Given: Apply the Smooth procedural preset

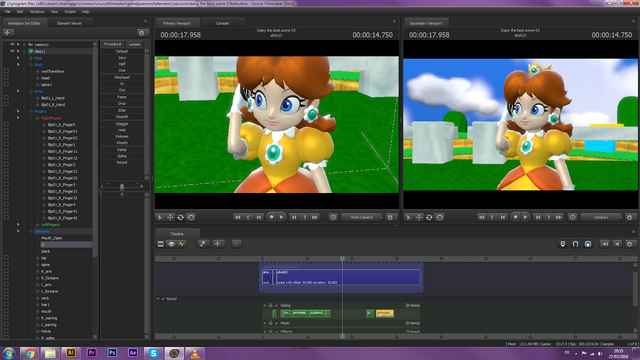Looking at the screenshot, I should (x=122, y=117).
